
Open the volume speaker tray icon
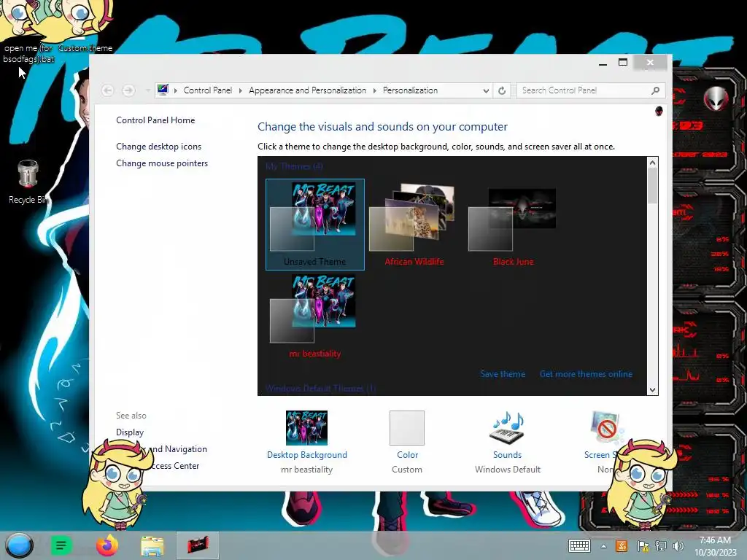[678, 546]
